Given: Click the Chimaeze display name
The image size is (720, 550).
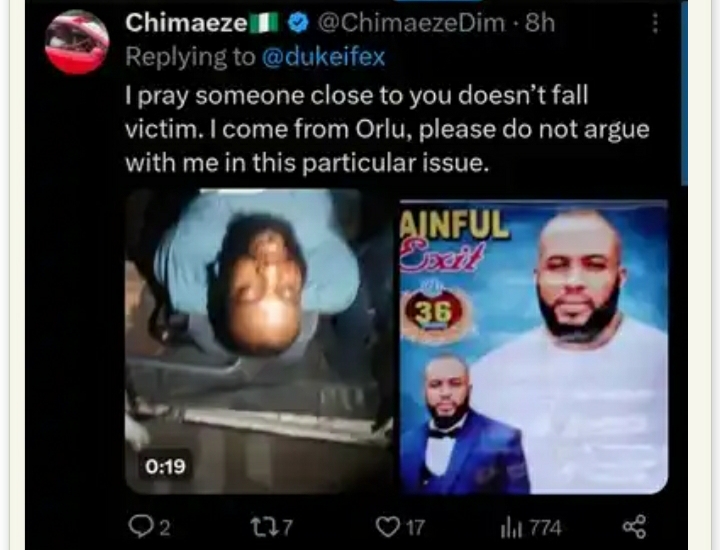Looking at the screenshot, I should (x=186, y=23).
